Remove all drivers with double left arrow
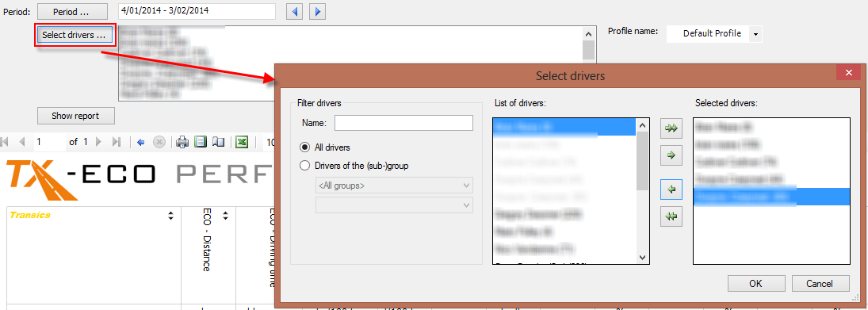The image size is (868, 310). coord(671,217)
